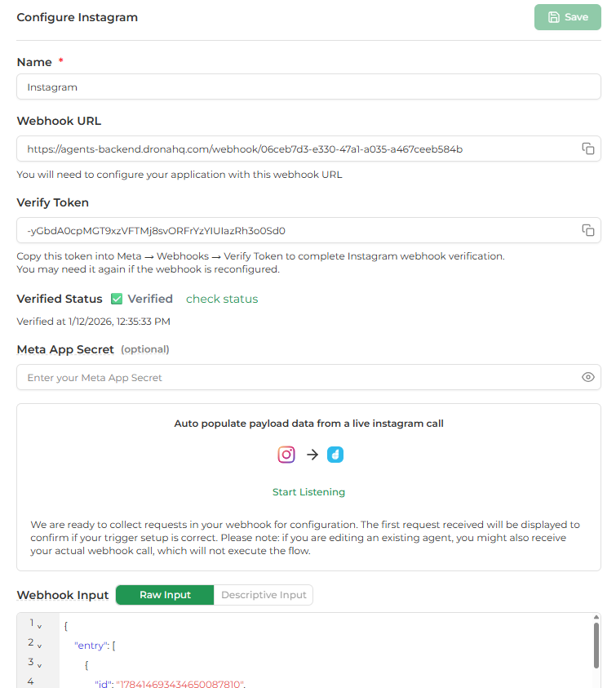The width and height of the screenshot is (616, 688).
Task: Reveal the Meta App Secret with the eye icon
Action: point(588,377)
